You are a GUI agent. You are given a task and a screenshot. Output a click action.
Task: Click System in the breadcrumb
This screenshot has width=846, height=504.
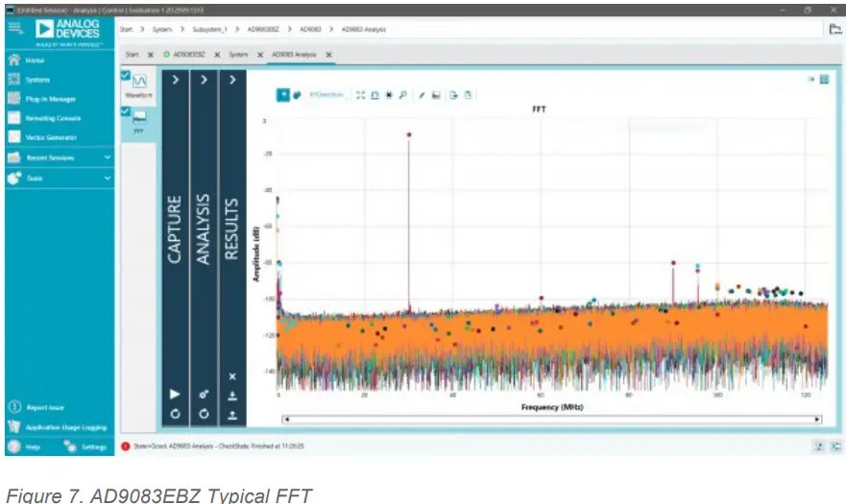[x=162, y=29]
